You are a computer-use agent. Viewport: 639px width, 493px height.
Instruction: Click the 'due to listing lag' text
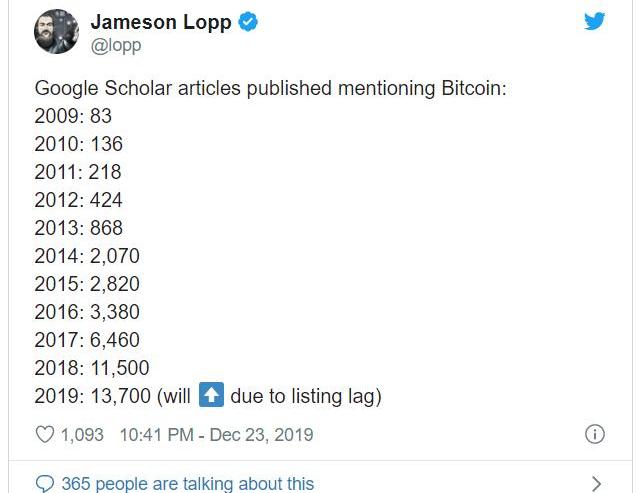pyautogui.click(x=306, y=397)
